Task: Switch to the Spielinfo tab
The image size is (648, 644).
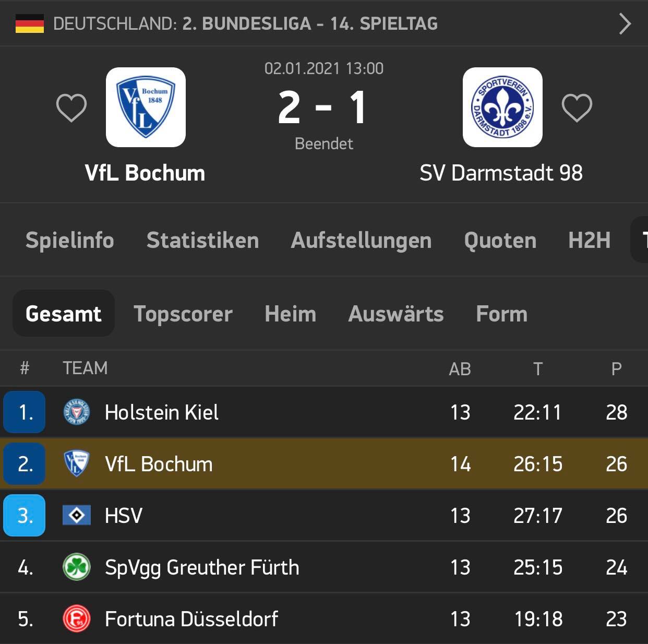Action: coord(70,241)
